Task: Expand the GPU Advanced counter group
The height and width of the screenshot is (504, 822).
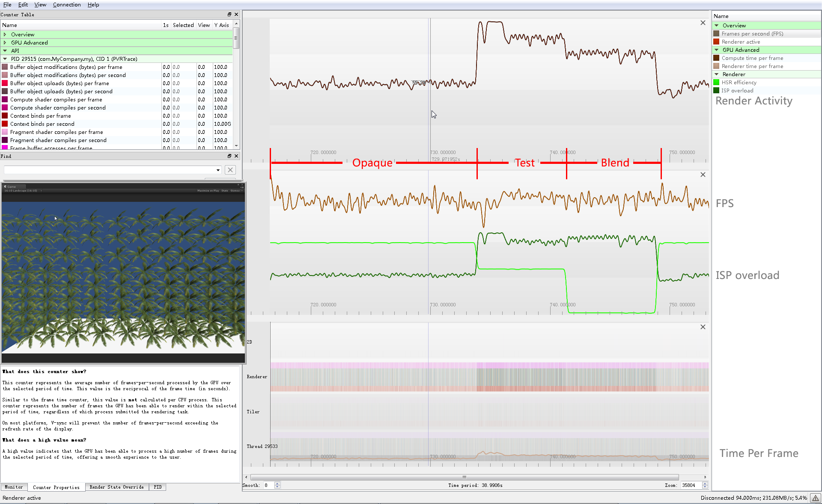Action: (5, 43)
